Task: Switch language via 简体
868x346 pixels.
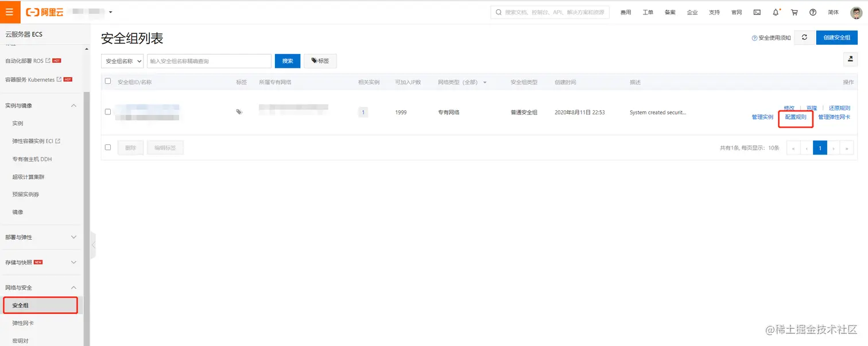Action: 834,13
